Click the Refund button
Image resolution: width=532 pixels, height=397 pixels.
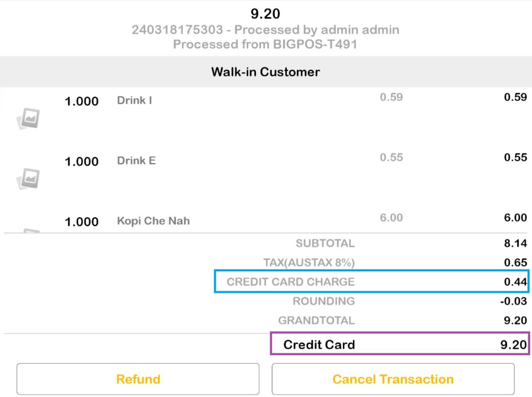[x=138, y=379]
